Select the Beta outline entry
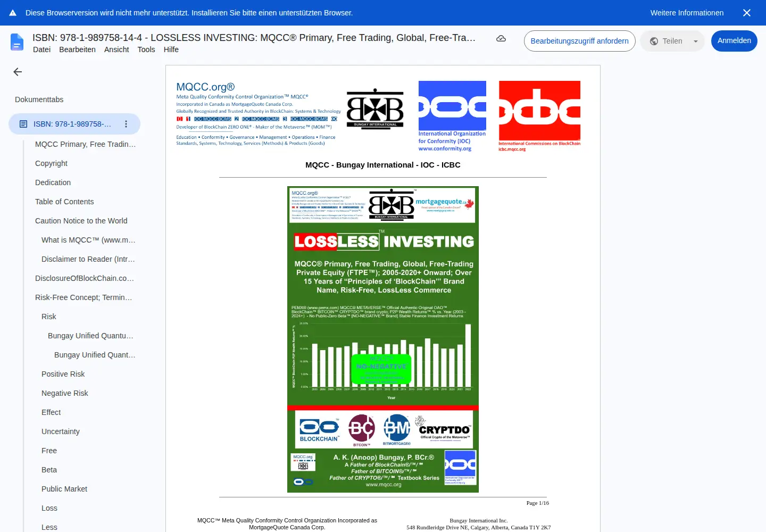The height and width of the screenshot is (532, 766). pyautogui.click(x=49, y=470)
